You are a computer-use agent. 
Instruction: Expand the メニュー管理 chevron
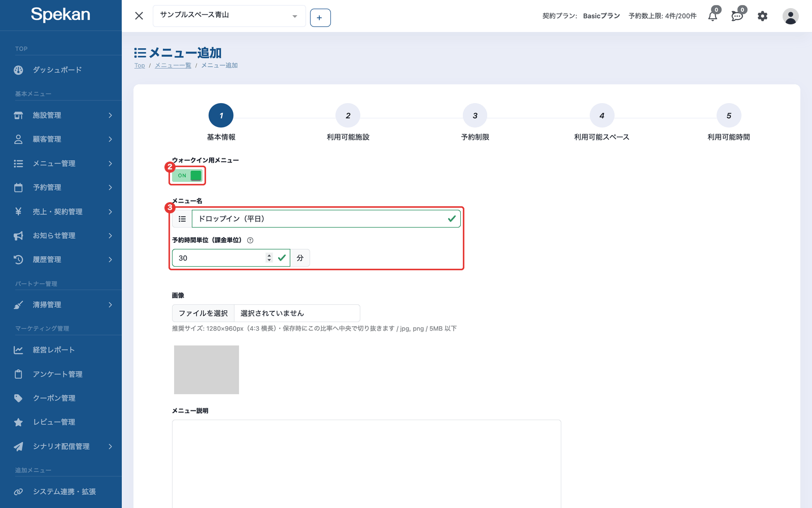[110, 164]
